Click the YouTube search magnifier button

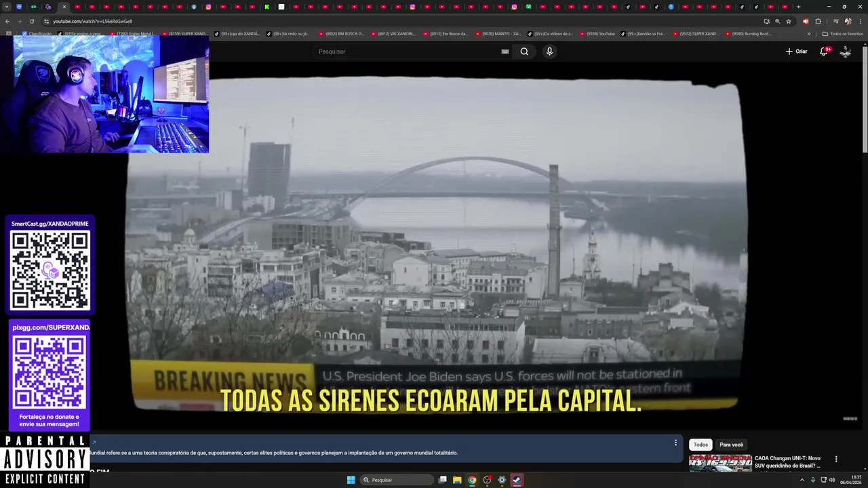pos(524,52)
